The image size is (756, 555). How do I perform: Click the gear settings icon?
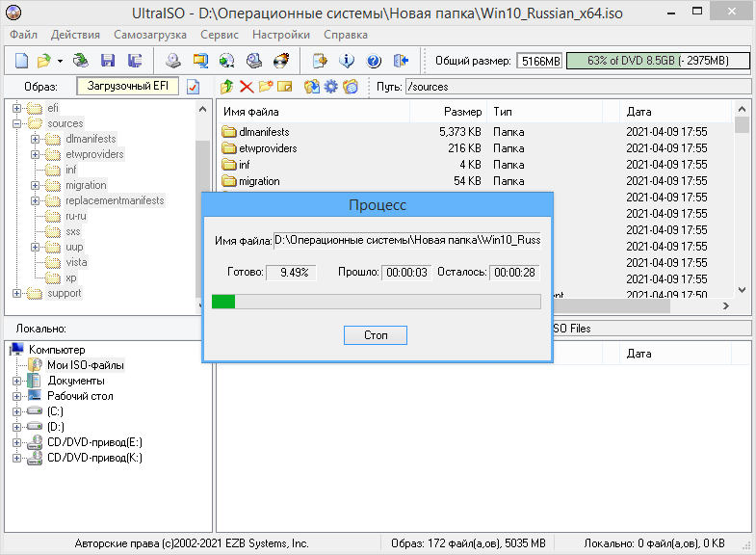tap(331, 87)
